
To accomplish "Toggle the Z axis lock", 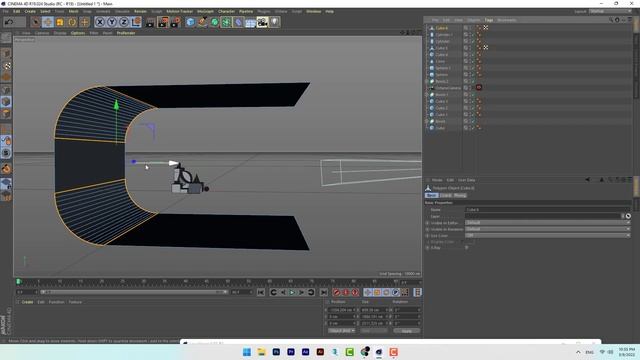I will (x=124, y=22).
